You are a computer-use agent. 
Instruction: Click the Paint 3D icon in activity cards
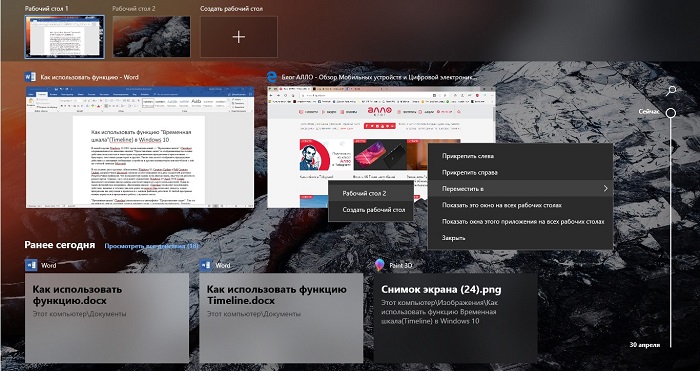379,265
